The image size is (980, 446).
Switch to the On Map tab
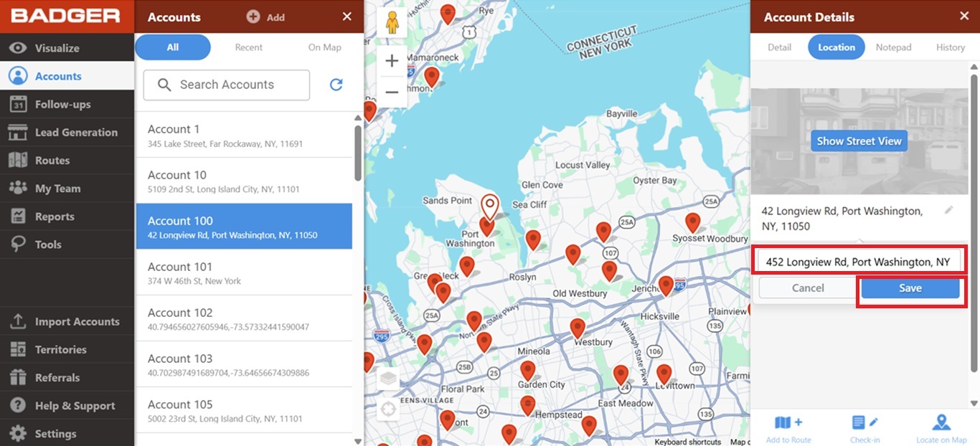point(325,47)
